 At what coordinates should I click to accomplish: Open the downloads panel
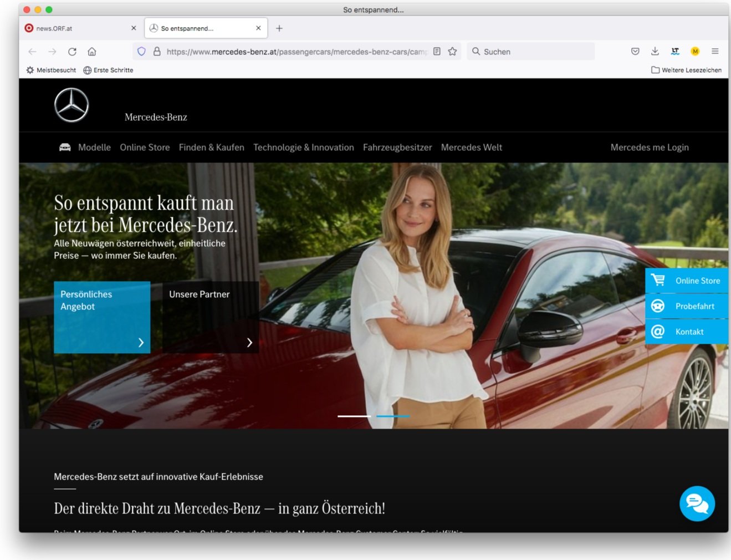pos(655,52)
